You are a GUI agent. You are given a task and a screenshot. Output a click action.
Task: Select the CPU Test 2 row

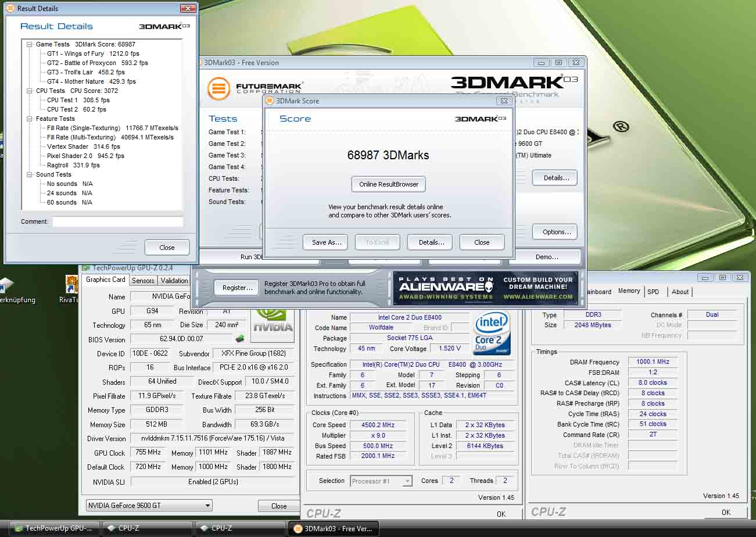(77, 109)
